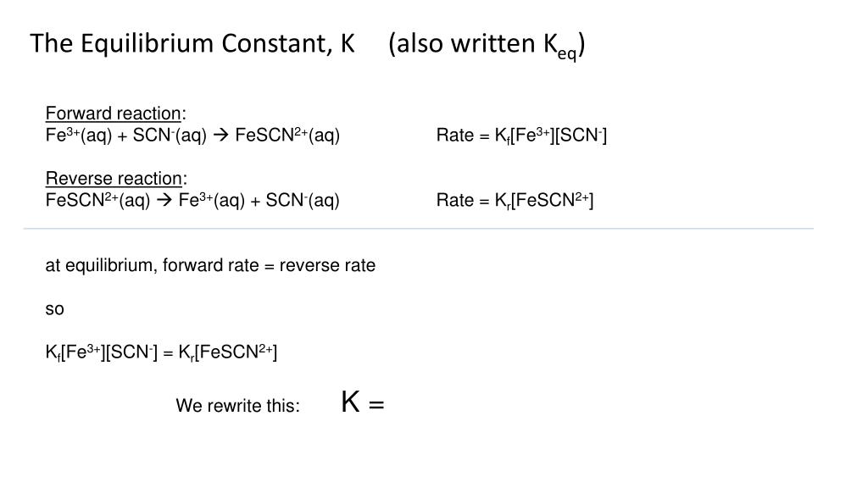Image resolution: width=868 pixels, height=488 pixels.
Task: Click the FeSCN2+(aq) product in forward reaction
Action: click(x=287, y=135)
